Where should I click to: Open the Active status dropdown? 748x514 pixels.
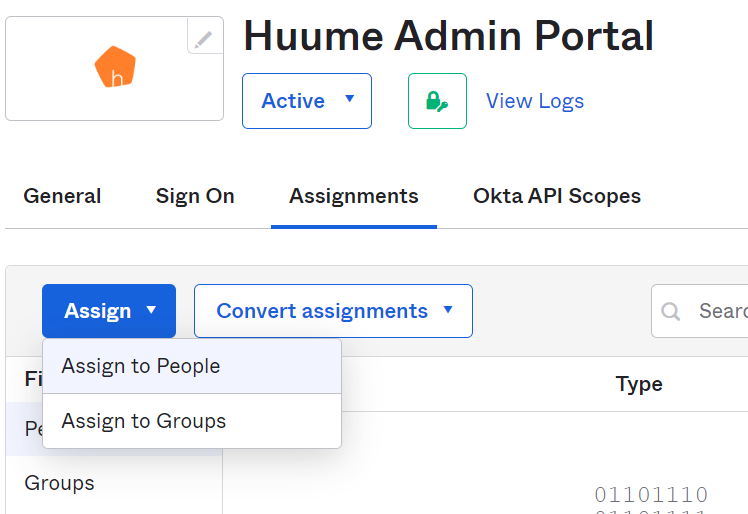pyautogui.click(x=307, y=101)
